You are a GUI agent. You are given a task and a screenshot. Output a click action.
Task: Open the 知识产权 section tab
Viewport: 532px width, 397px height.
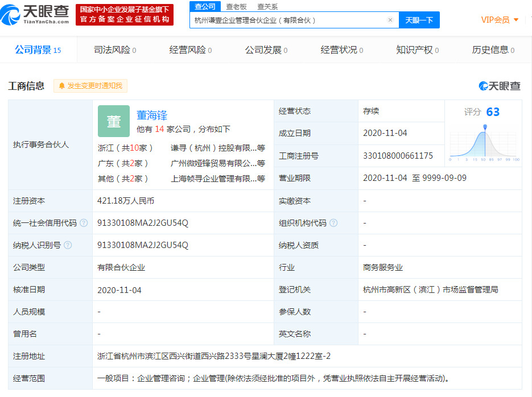click(418, 50)
